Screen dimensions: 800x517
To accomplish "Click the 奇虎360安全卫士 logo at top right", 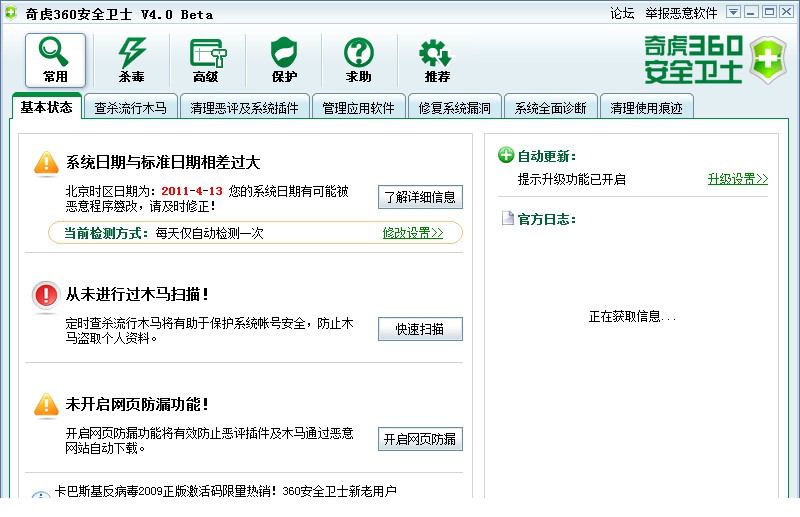I will [x=715, y=59].
